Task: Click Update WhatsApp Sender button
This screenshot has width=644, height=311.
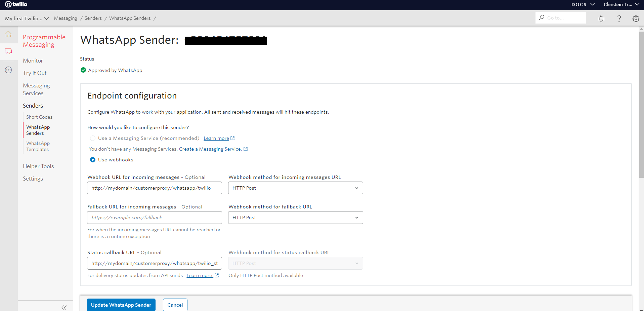Action: click(121, 305)
